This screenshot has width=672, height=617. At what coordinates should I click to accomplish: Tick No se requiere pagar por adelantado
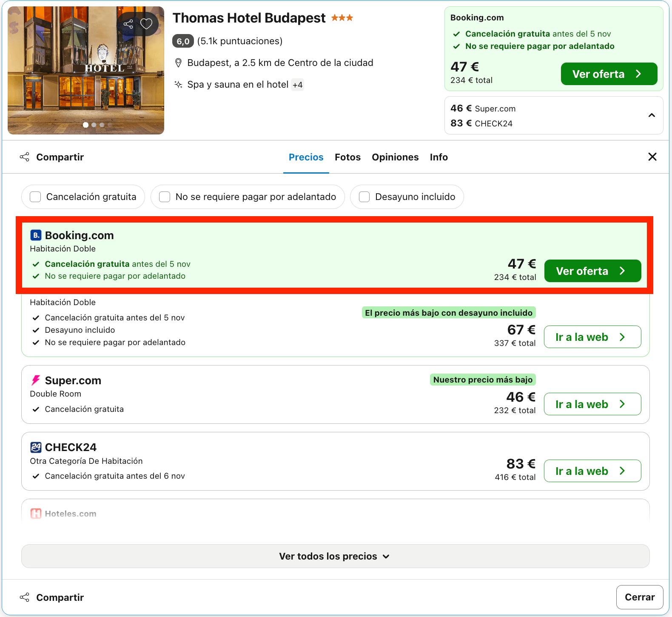pyautogui.click(x=165, y=197)
